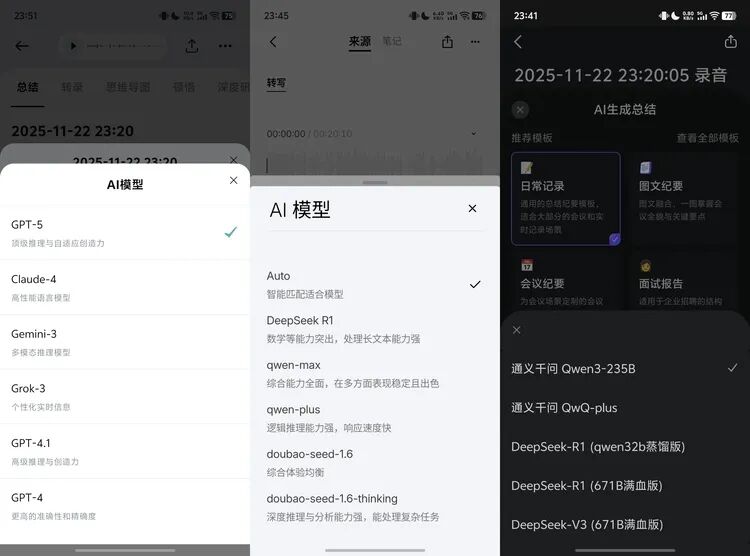Play the audio in left screen header
The image size is (750, 556).
pos(73,46)
